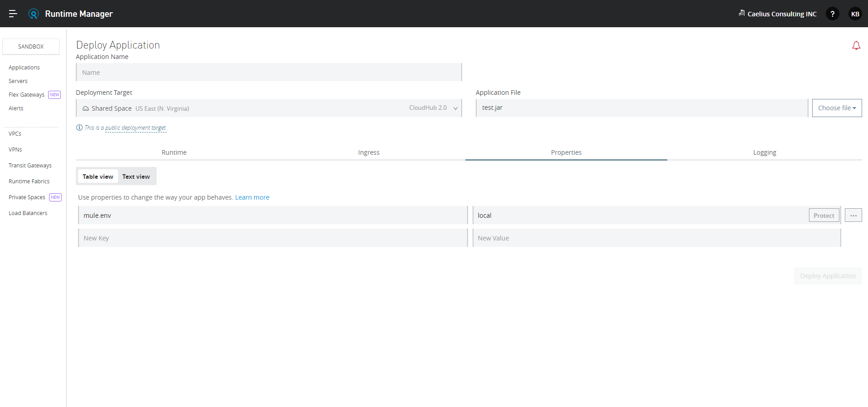The image size is (868, 407).
Task: Open VPNs in sidebar
Action: (15, 150)
